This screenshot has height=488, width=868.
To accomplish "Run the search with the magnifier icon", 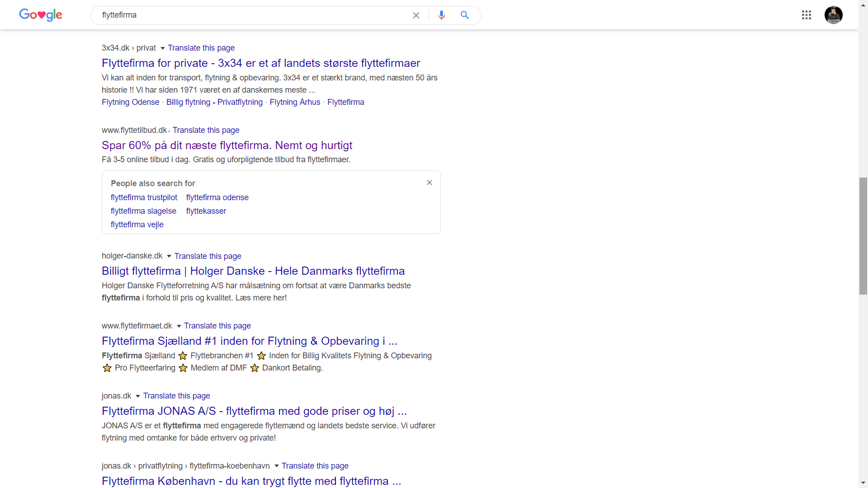I will coord(465,15).
